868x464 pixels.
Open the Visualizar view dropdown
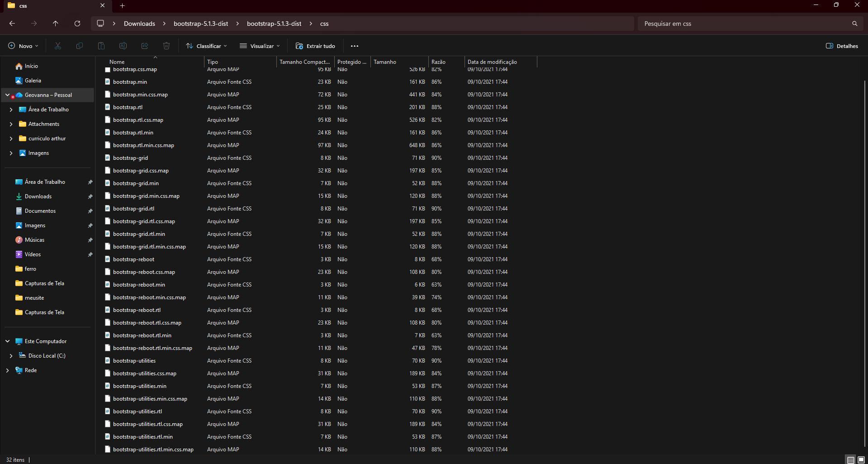click(260, 46)
